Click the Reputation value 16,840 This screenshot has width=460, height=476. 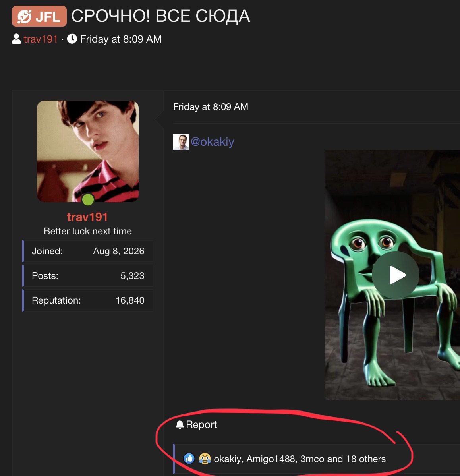(130, 300)
